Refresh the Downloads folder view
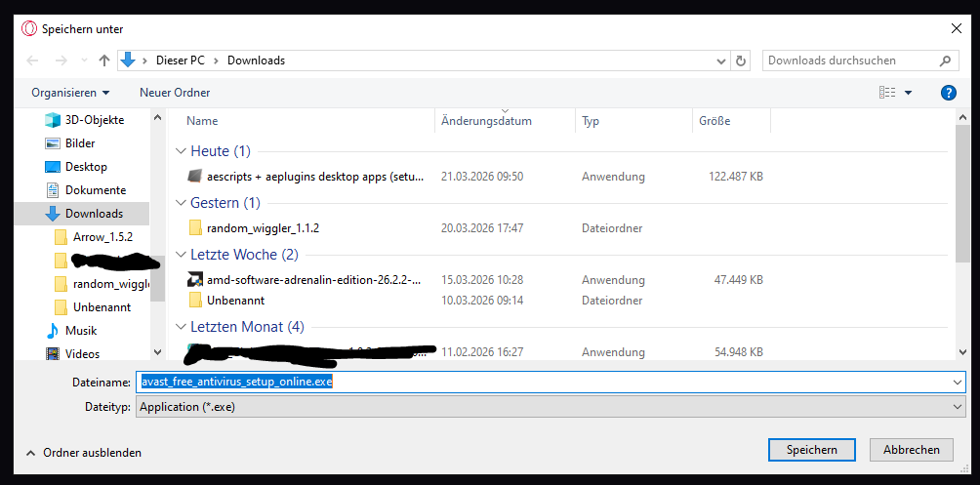Image resolution: width=980 pixels, height=485 pixels. pyautogui.click(x=741, y=61)
